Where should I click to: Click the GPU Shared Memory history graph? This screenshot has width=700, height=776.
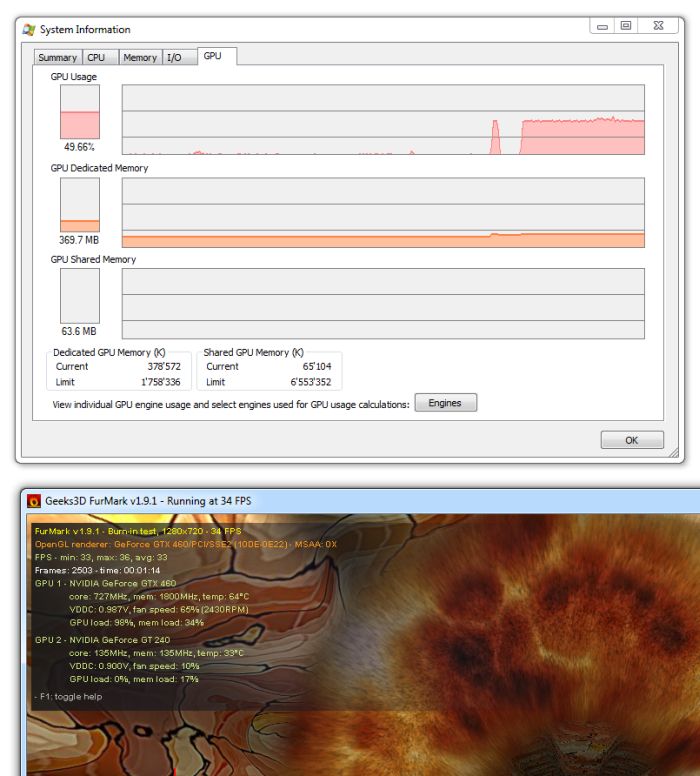pos(383,303)
